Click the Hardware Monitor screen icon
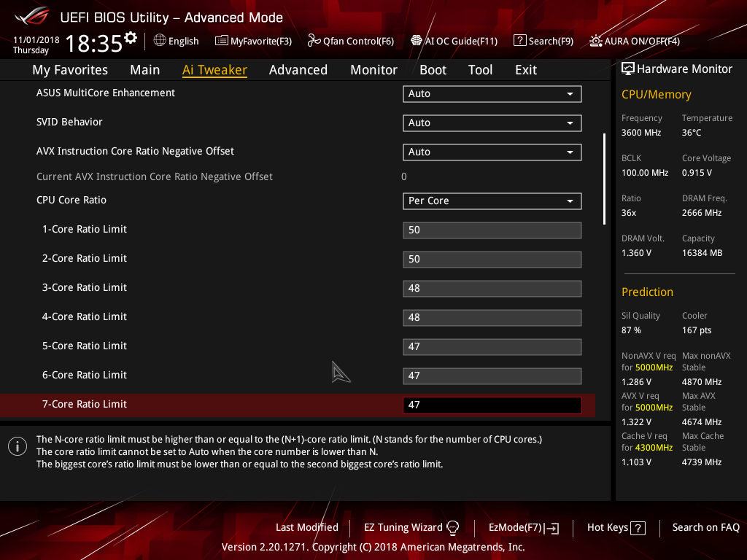 [x=628, y=69]
